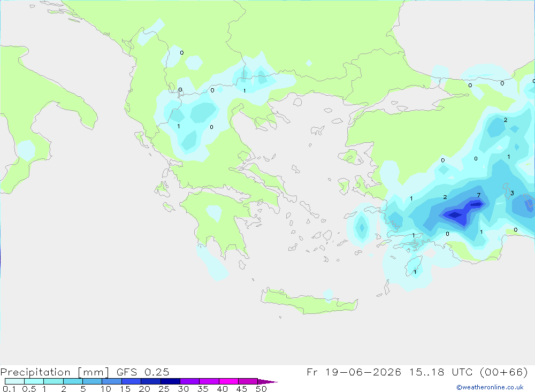Image resolution: width=535 pixels, height=392 pixels.
Task: Click the '15..18 UTC' time label
Action: [x=442, y=372]
